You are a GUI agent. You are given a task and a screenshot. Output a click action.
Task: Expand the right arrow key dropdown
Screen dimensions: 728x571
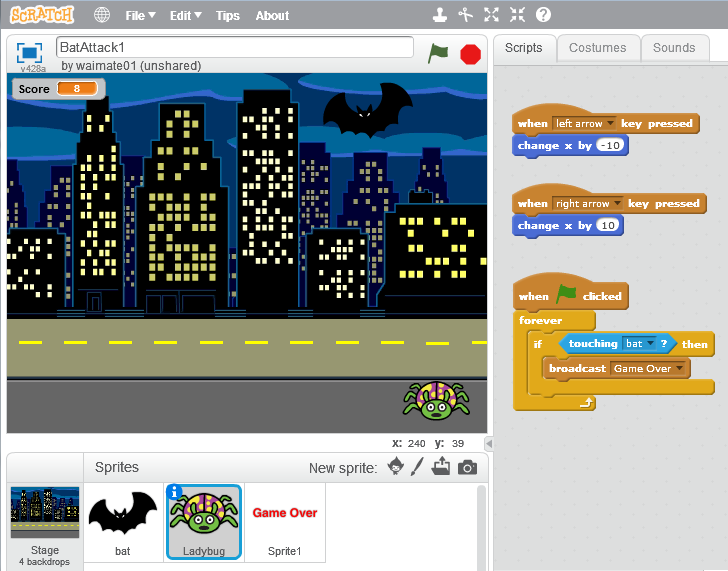point(617,204)
